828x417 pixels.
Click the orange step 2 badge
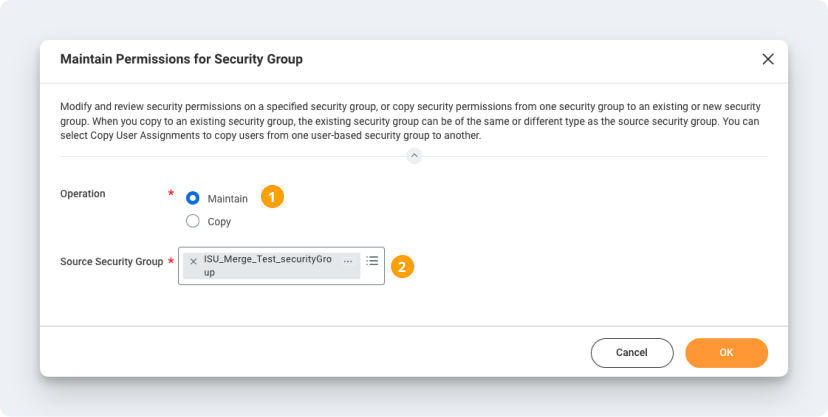pos(401,266)
